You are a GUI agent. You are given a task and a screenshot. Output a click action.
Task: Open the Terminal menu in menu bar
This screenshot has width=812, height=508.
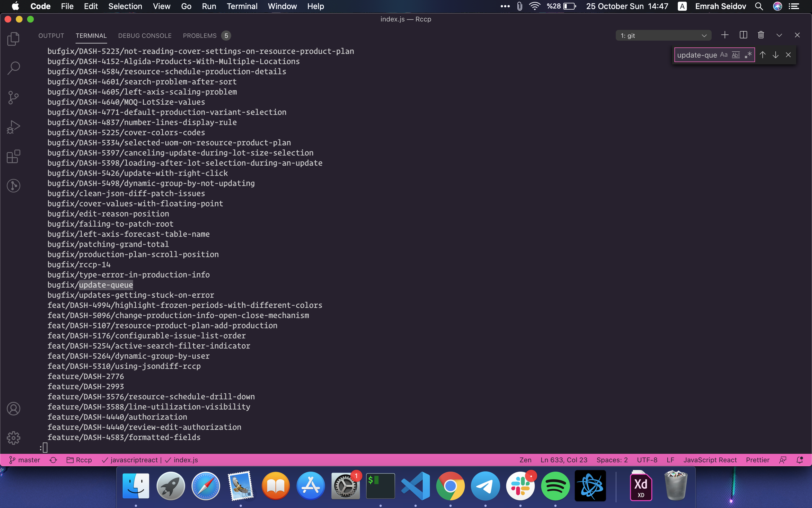coord(242,6)
